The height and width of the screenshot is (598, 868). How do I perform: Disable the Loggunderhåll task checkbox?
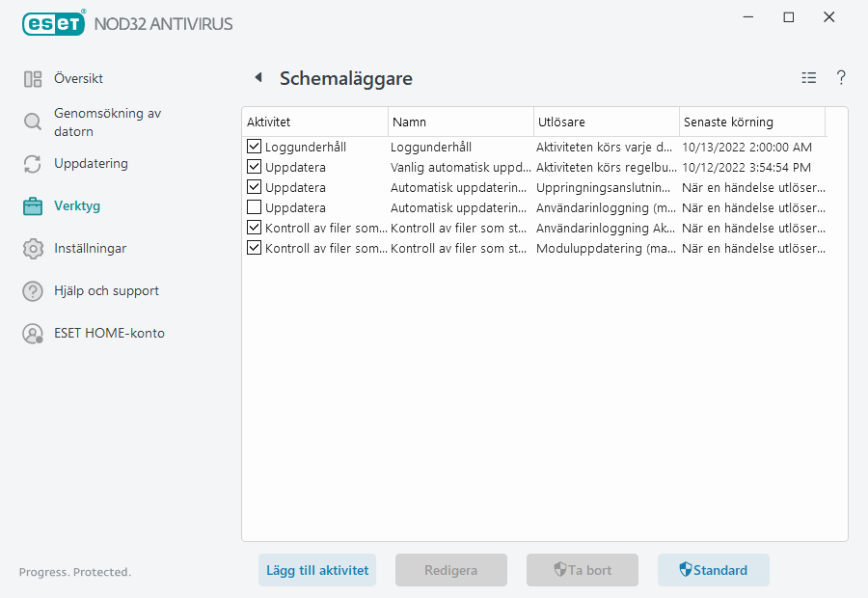pyautogui.click(x=255, y=147)
